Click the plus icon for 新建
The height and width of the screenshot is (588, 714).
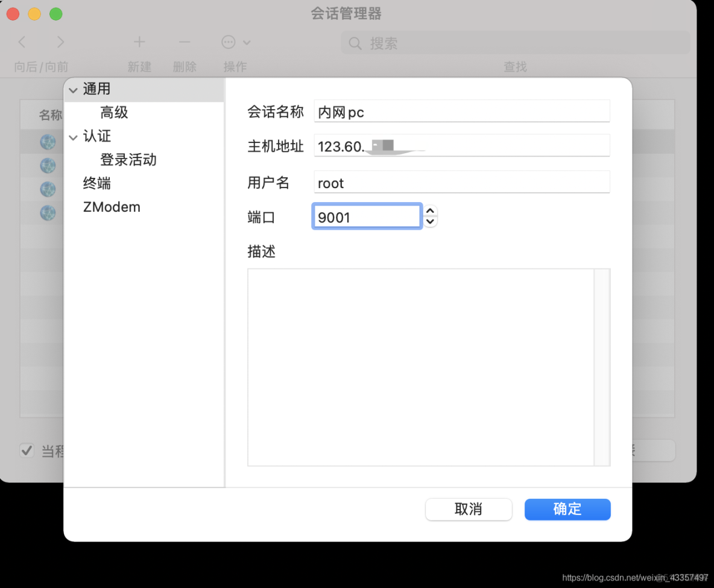click(x=139, y=42)
